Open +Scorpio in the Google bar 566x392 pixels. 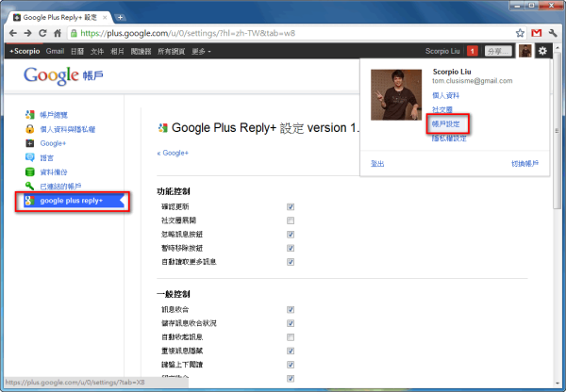click(25, 51)
